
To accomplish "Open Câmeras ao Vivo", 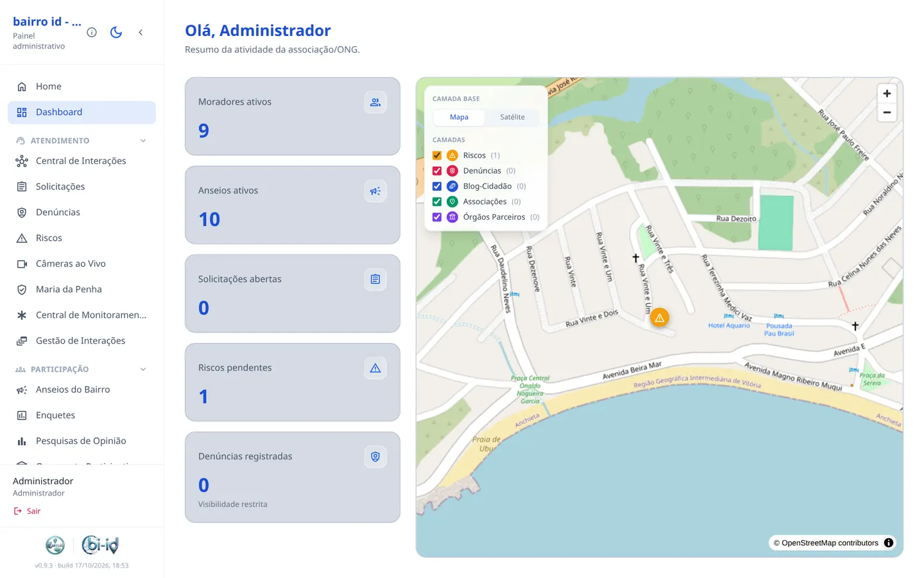I will click(x=81, y=263).
